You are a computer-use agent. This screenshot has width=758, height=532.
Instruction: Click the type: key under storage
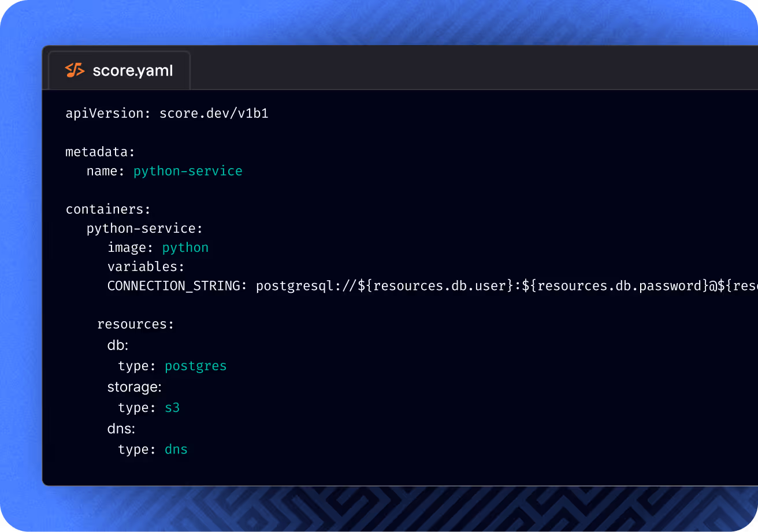[x=137, y=407]
